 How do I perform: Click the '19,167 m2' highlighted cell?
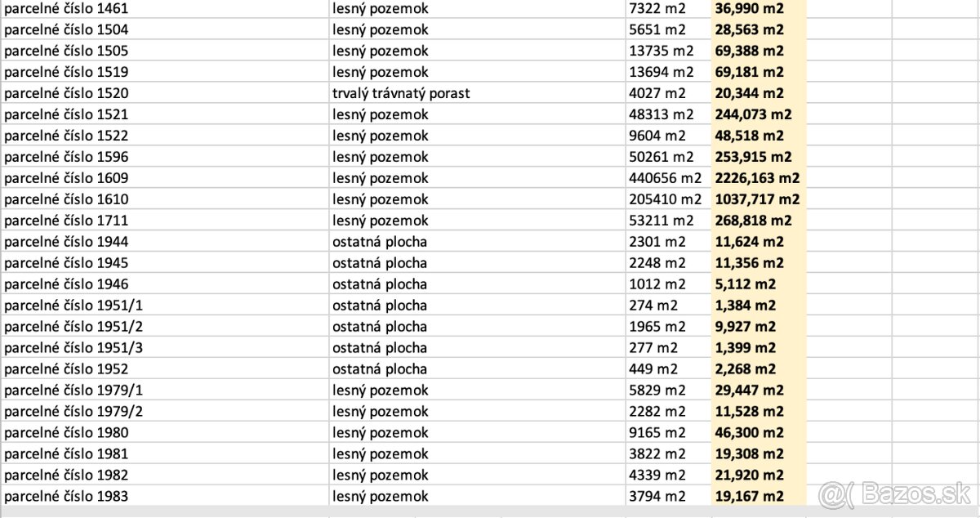coord(749,497)
